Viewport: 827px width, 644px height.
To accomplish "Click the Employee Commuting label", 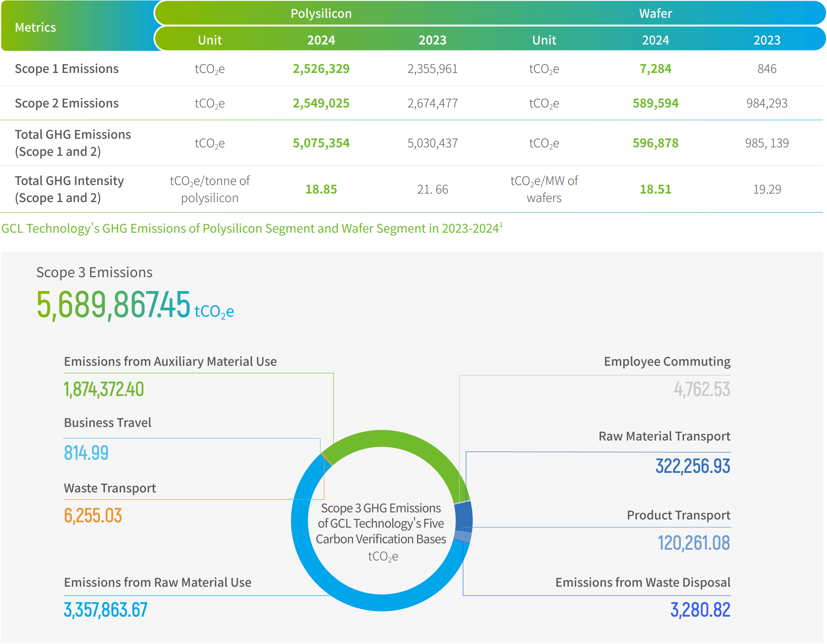I will [667, 362].
